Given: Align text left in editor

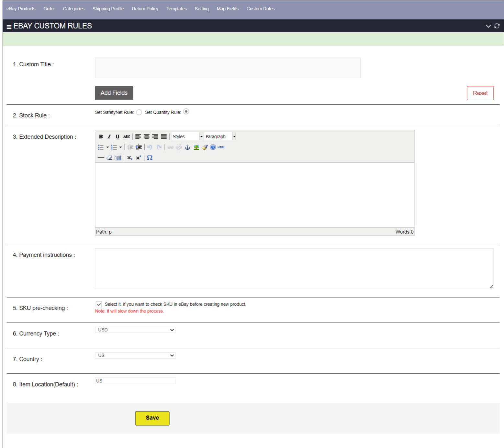Looking at the screenshot, I should [138, 137].
